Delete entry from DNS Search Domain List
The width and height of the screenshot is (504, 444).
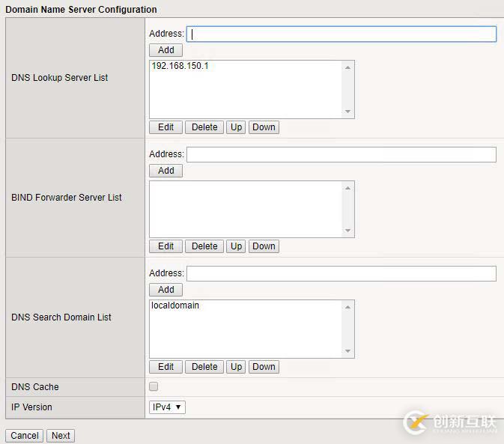tap(204, 367)
